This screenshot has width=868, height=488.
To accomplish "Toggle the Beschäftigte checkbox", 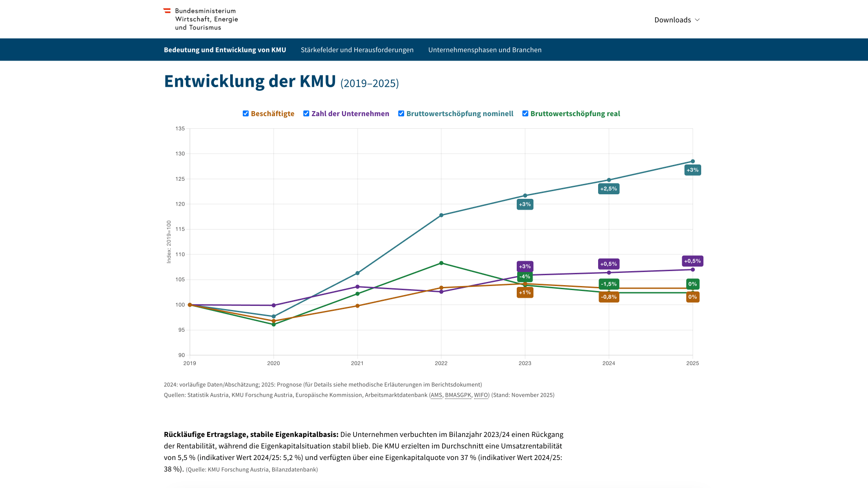I will coord(245,113).
